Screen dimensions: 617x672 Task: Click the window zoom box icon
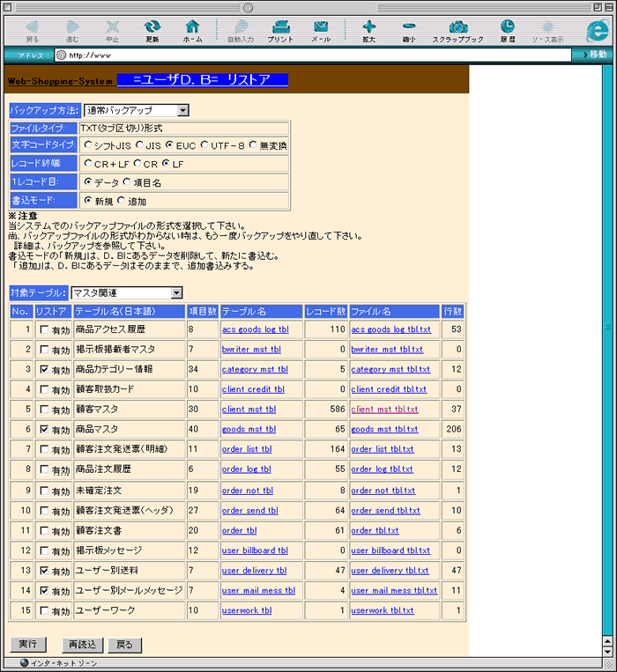(x=598, y=7)
